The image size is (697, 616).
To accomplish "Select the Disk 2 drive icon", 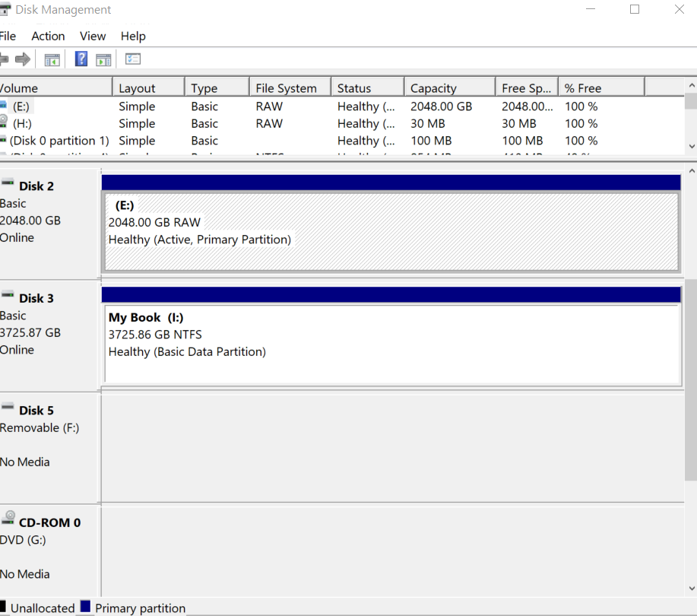I will click(8, 183).
